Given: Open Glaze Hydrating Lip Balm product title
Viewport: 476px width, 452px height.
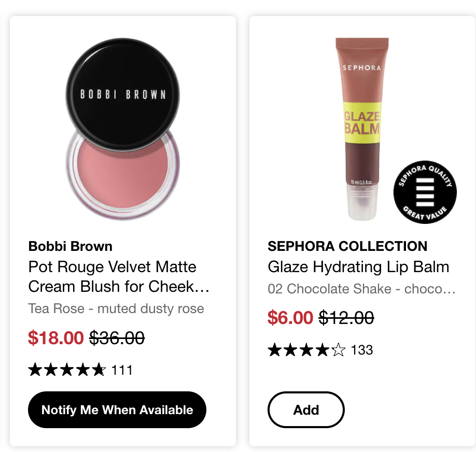Looking at the screenshot, I should tap(358, 267).
